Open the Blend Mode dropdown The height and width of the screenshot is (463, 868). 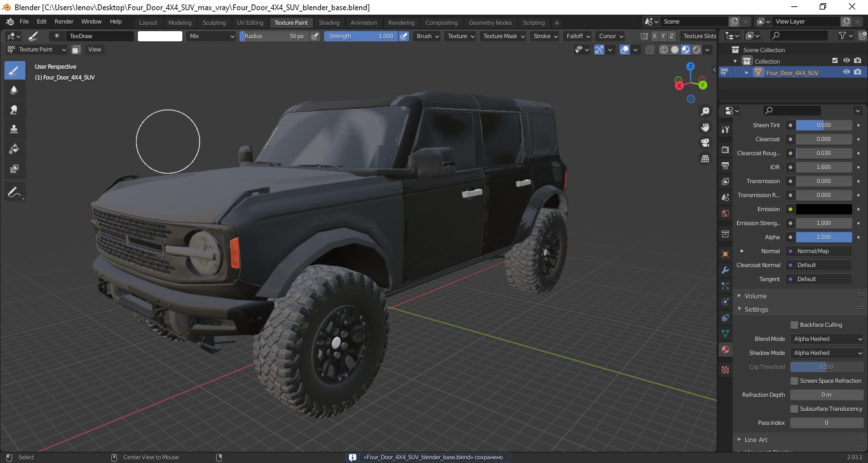coord(827,339)
